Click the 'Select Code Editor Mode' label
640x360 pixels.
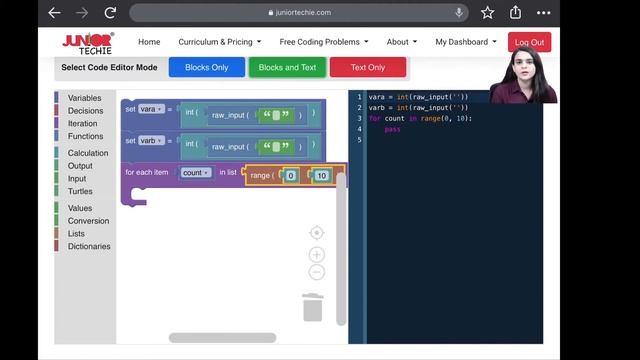(x=109, y=67)
